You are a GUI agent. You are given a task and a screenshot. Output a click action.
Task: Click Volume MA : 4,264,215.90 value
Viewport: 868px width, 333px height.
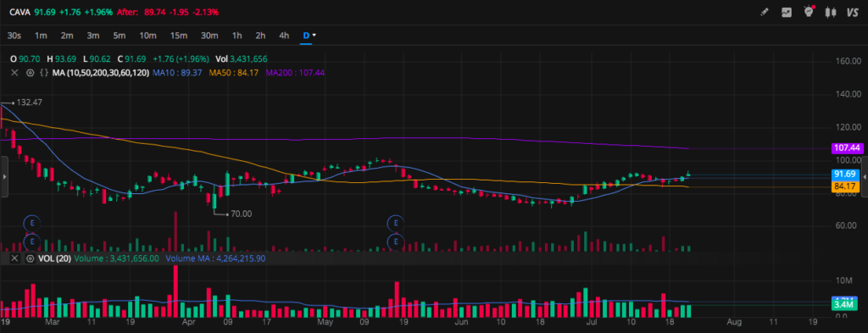216,258
